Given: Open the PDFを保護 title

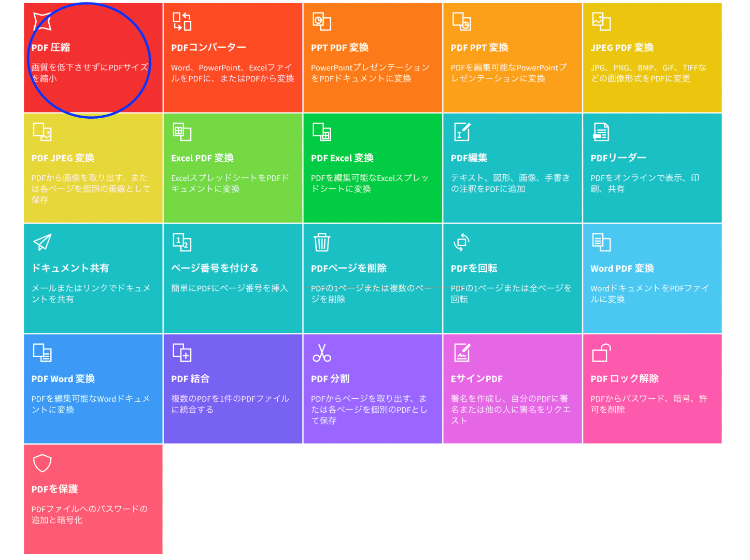Looking at the screenshot, I should click(x=54, y=489).
